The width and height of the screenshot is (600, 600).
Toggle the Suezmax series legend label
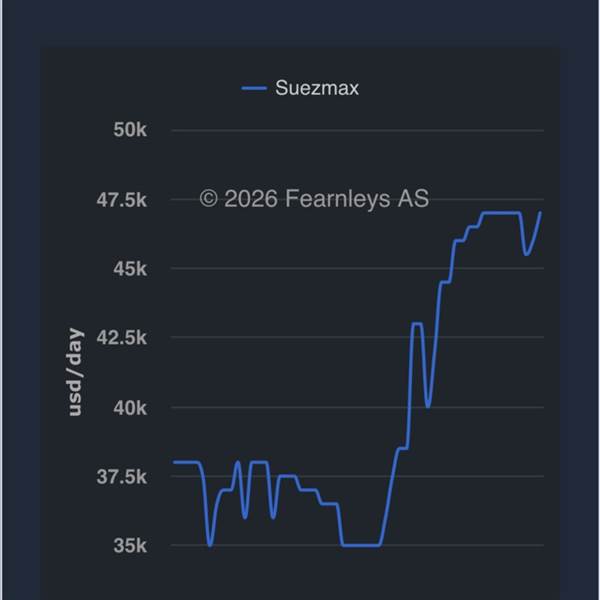point(317,89)
